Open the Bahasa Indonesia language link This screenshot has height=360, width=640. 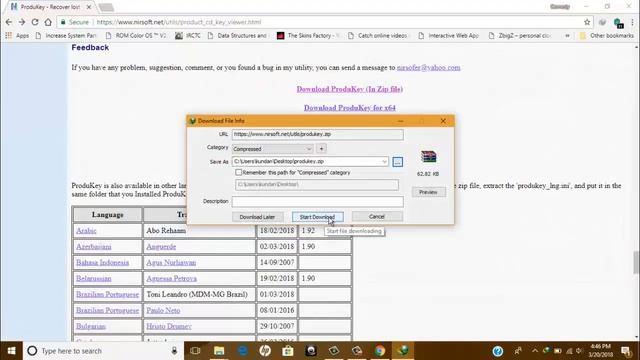pyautogui.click(x=102, y=262)
